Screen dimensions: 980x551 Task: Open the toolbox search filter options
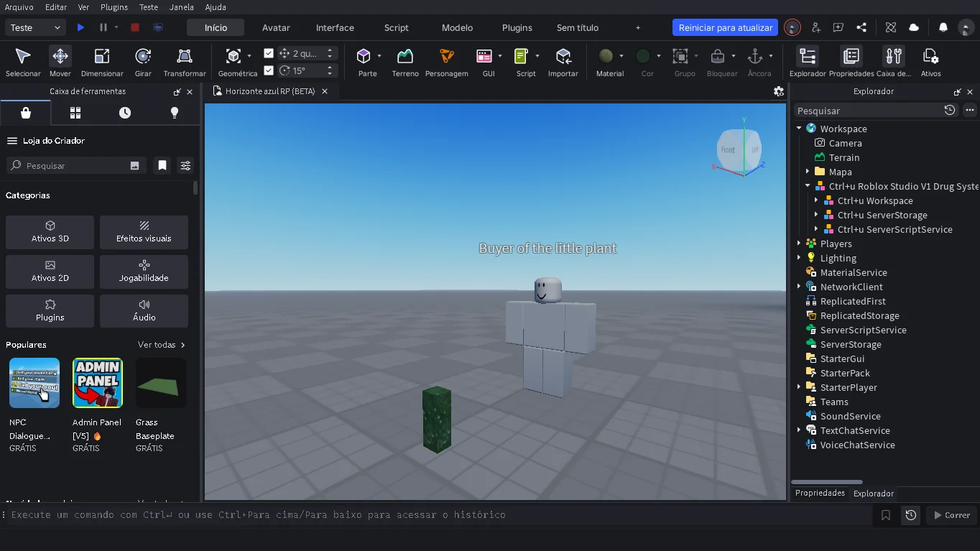point(185,165)
